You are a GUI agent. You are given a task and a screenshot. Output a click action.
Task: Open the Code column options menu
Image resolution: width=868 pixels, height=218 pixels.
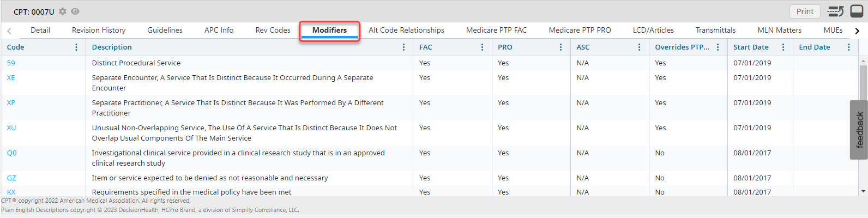coord(76,47)
